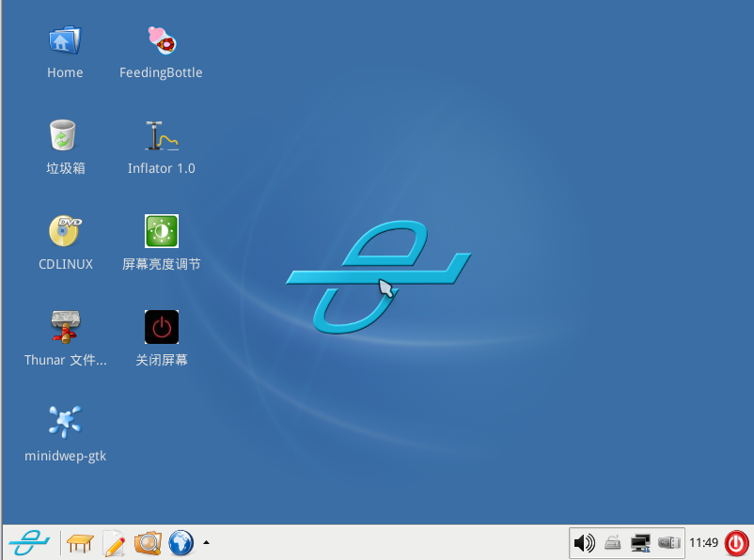Viewport: 754px width, 560px height.
Task: Open the FeedingBottle application
Action: pos(160,40)
